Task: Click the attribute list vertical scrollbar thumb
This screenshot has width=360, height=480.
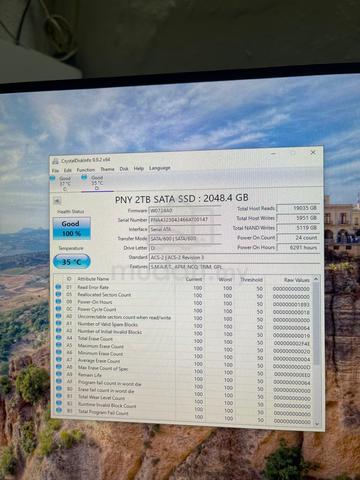Action: point(316,323)
